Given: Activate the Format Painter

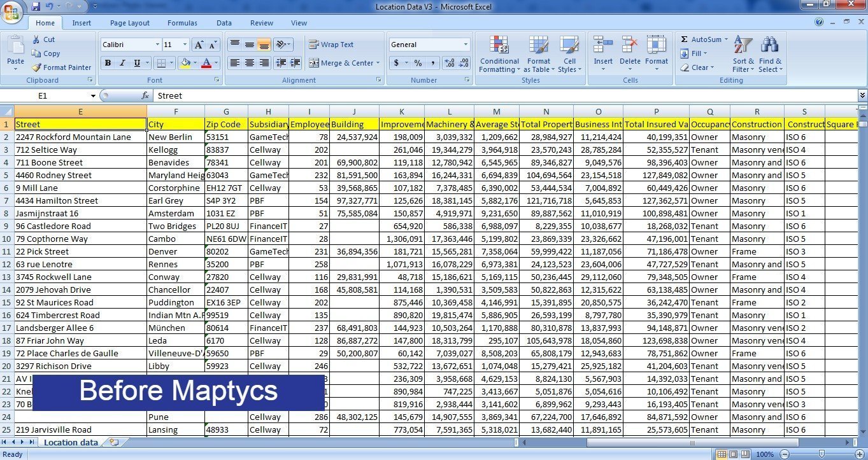Looking at the screenshot, I should [x=62, y=67].
